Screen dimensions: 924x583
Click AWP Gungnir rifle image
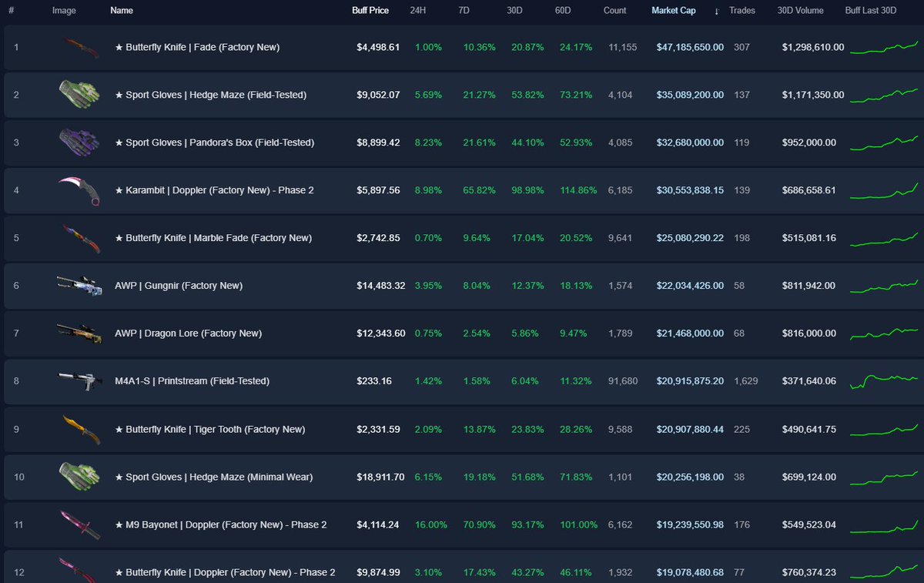click(x=79, y=286)
